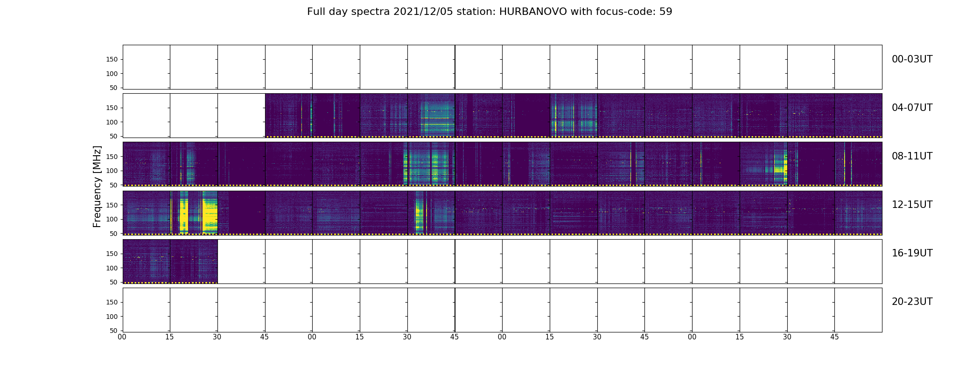Select the '04-07UT' row label
The width and height of the screenshot is (980, 373).
click(x=912, y=108)
